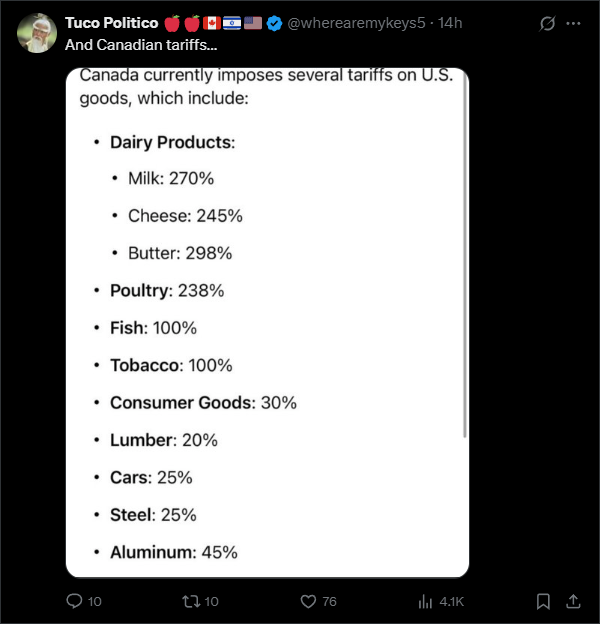Click the image scrollbar in screenshot
The width and height of the screenshot is (600, 624).
point(464,255)
